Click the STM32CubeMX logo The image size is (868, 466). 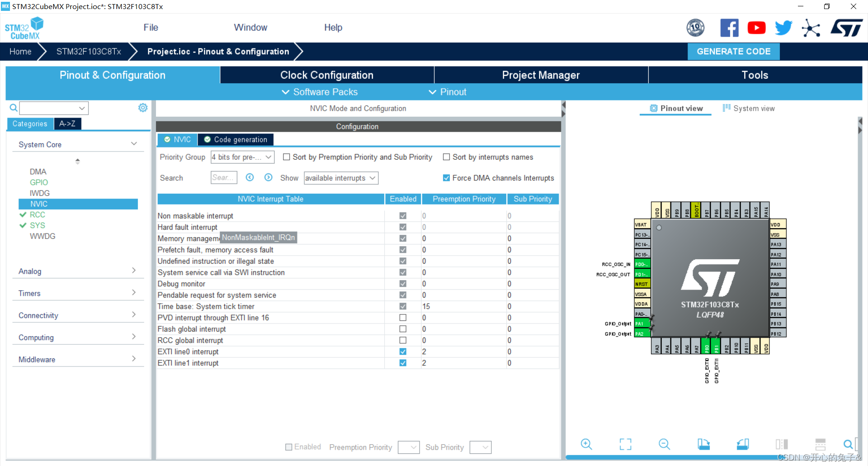[24, 28]
